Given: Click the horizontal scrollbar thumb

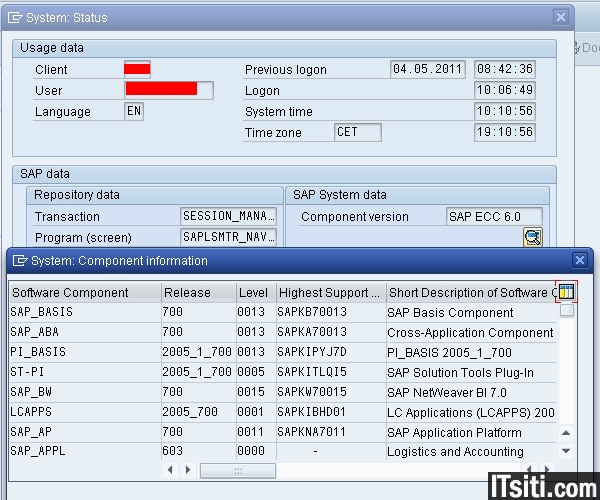Looking at the screenshot, I should (x=238, y=470).
